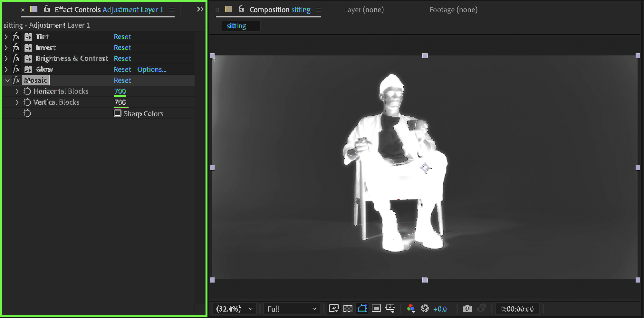The image size is (644, 318).
Task: Reset the Tint effect
Action: (122, 37)
